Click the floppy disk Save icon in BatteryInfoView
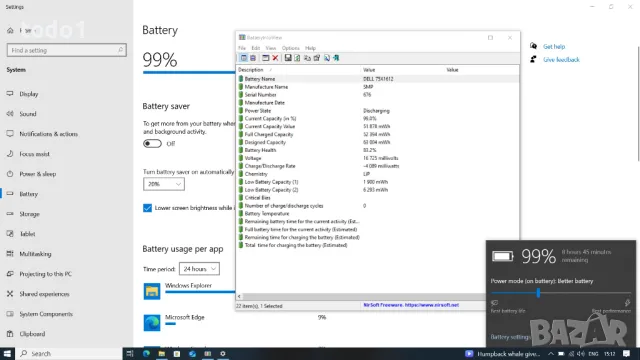This screenshot has height=360, width=640. pyautogui.click(x=288, y=58)
